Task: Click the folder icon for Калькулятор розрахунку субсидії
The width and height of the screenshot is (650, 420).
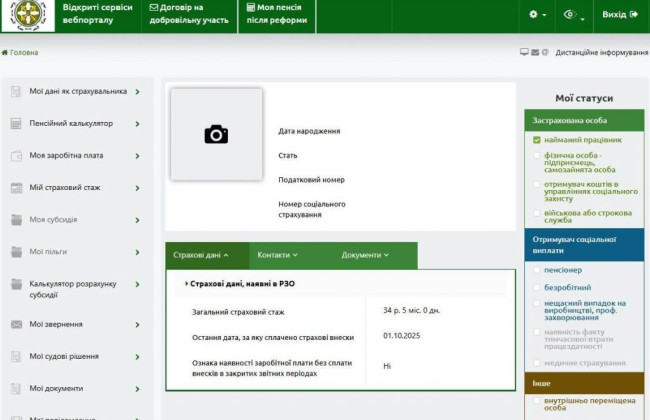Action: tap(16, 284)
